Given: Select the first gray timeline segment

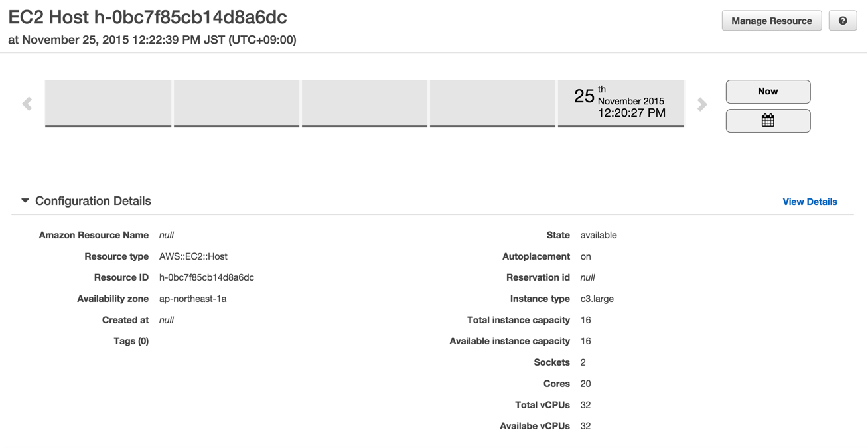Looking at the screenshot, I should [108, 104].
